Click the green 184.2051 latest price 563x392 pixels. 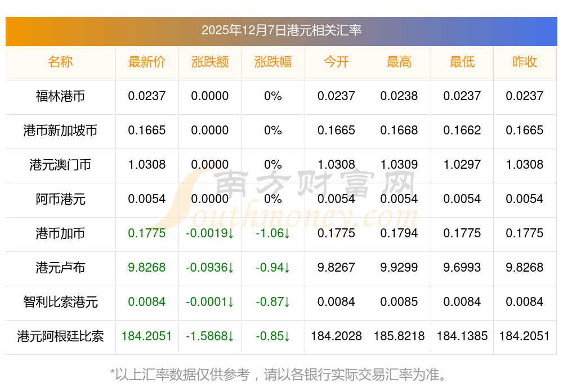point(147,336)
